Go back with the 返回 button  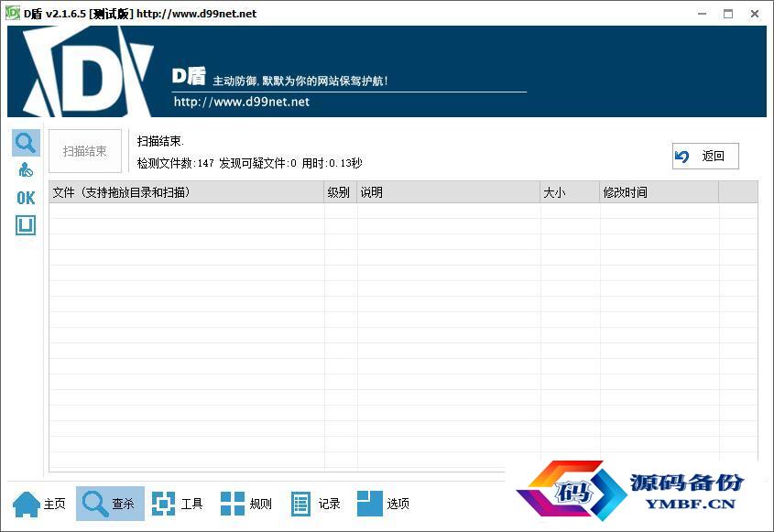click(x=705, y=157)
